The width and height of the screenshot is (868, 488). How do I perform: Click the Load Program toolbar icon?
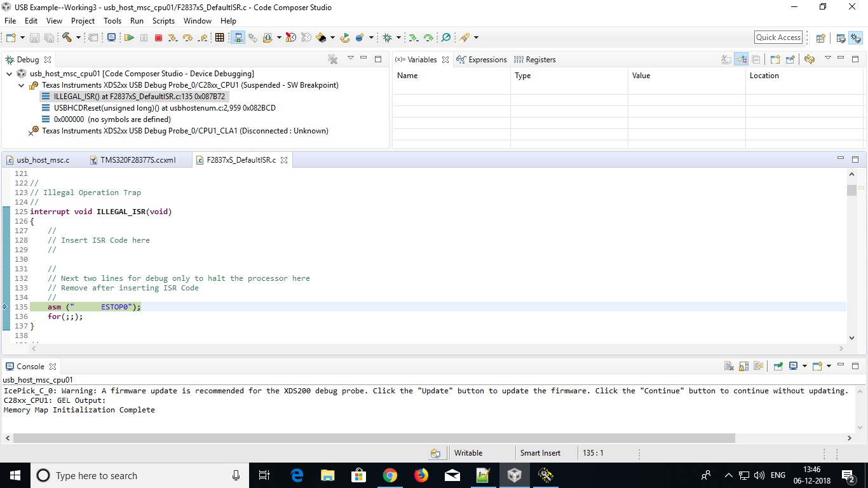point(268,37)
